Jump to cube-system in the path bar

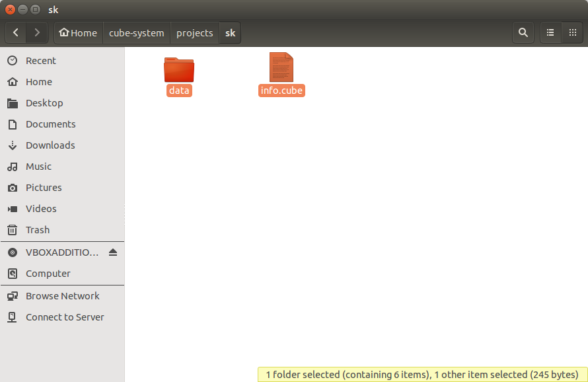coord(137,32)
